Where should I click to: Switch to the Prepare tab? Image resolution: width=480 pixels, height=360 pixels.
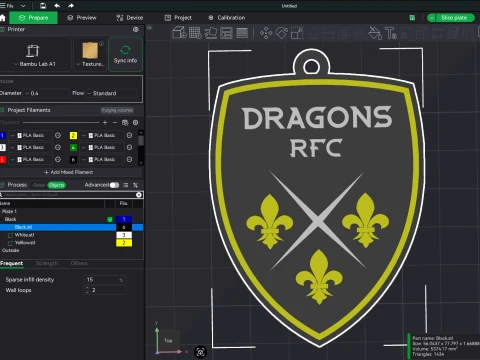pyautogui.click(x=34, y=18)
